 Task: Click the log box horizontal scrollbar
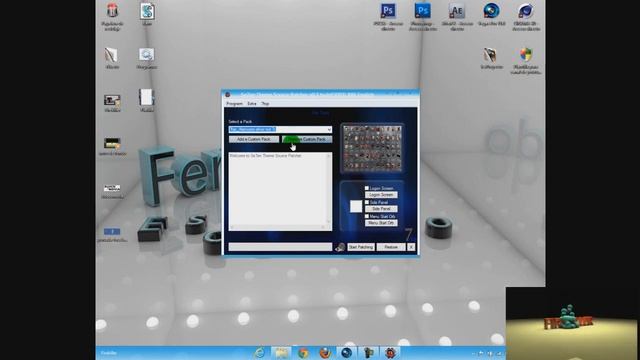pyautogui.click(x=278, y=227)
